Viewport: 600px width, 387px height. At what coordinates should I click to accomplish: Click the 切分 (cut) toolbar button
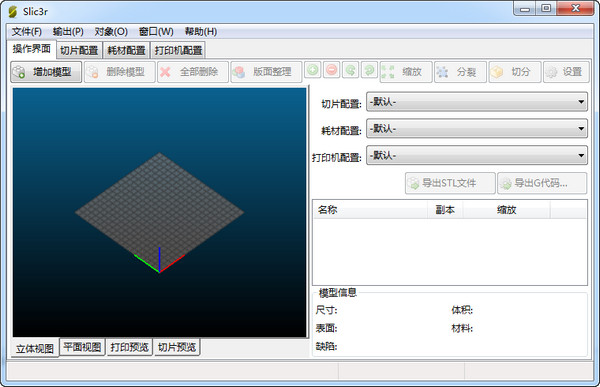[515, 72]
